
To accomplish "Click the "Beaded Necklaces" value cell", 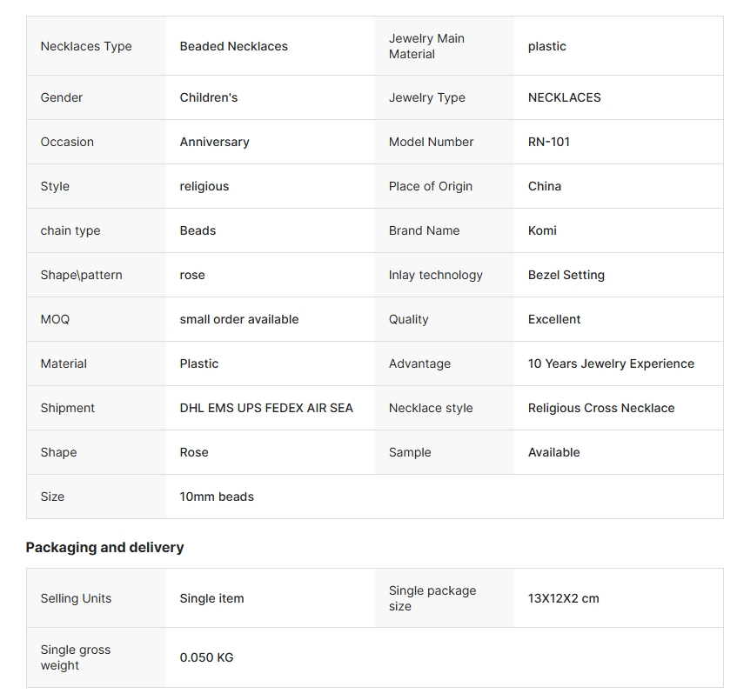I will 233,46.
